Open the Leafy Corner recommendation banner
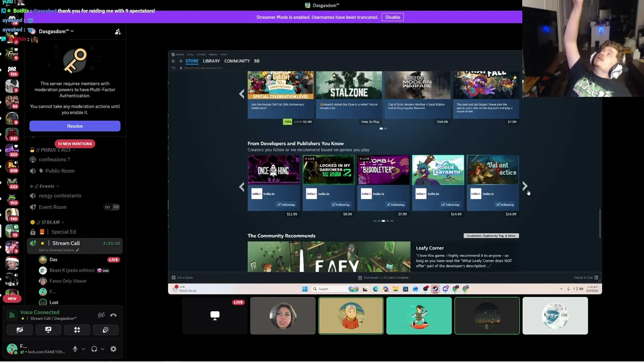 pyautogui.click(x=329, y=256)
